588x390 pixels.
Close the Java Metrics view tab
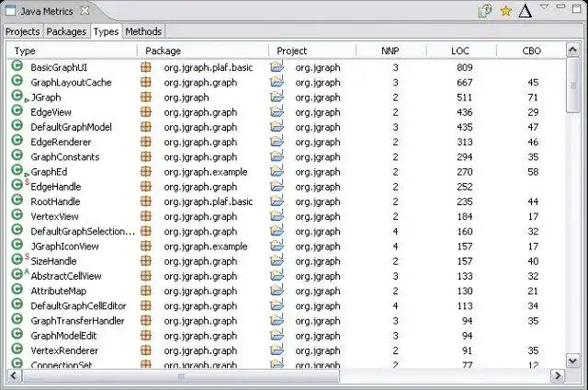pos(85,11)
